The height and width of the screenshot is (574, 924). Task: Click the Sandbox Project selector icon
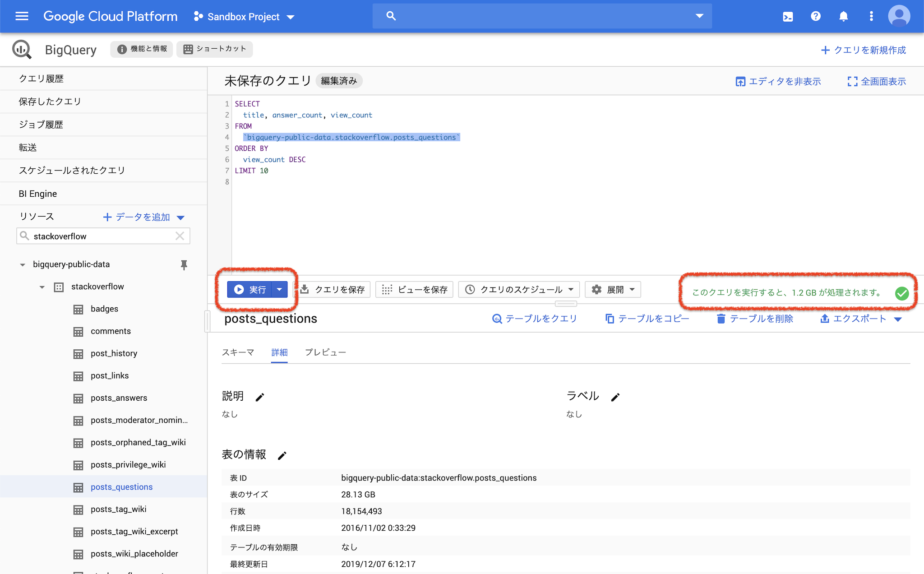point(198,17)
